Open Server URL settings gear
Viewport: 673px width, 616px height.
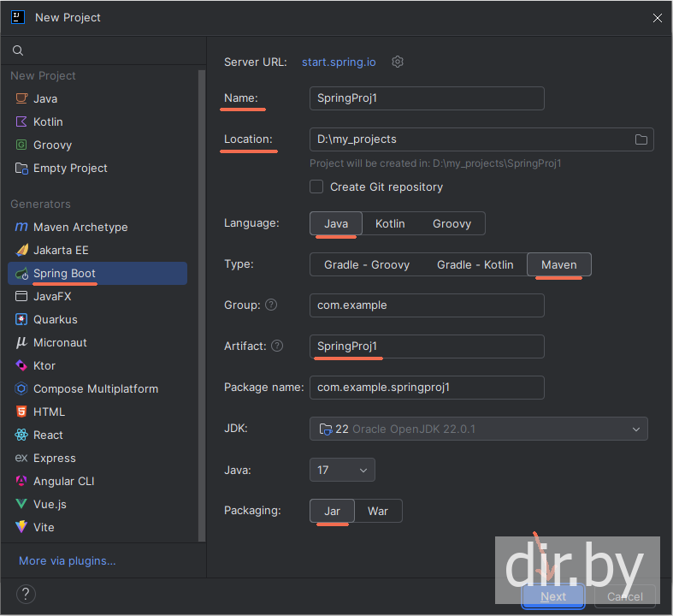click(398, 62)
